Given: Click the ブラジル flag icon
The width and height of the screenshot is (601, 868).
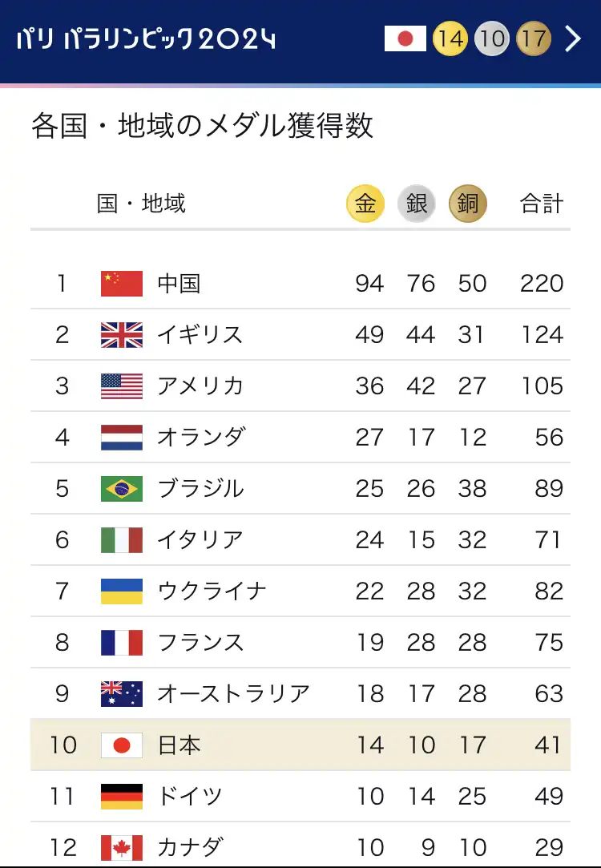Looking at the screenshot, I should pos(122,489).
